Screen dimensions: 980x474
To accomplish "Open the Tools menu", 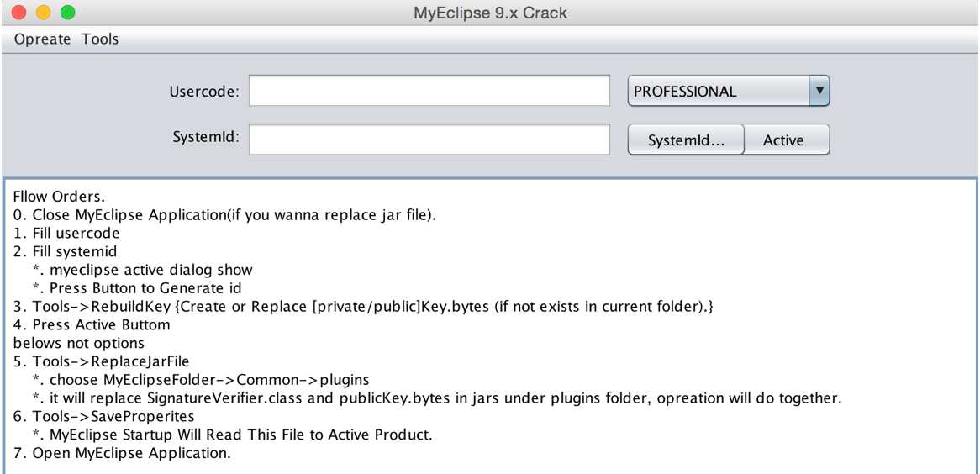I will coord(100,39).
